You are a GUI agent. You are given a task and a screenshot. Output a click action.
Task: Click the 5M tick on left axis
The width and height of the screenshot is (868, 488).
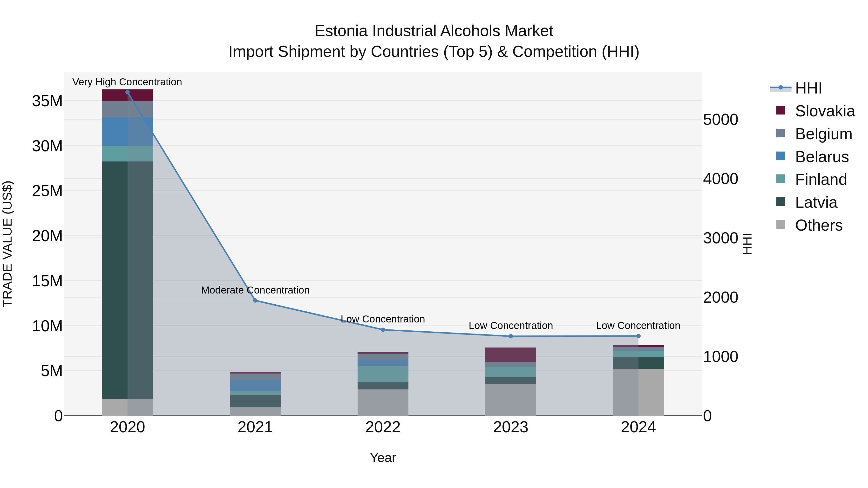[52, 371]
